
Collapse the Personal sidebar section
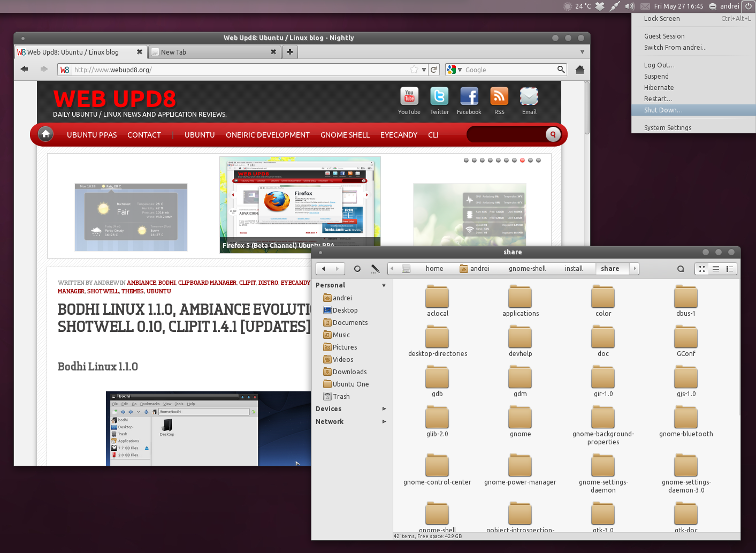pyautogui.click(x=384, y=285)
